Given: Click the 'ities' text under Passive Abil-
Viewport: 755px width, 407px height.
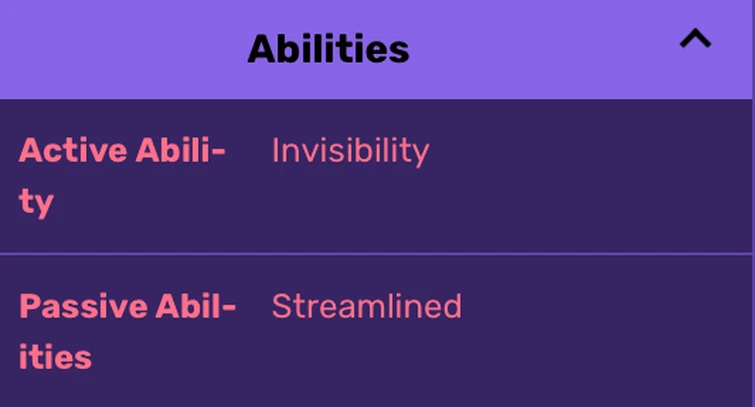Looking at the screenshot, I should [55, 357].
